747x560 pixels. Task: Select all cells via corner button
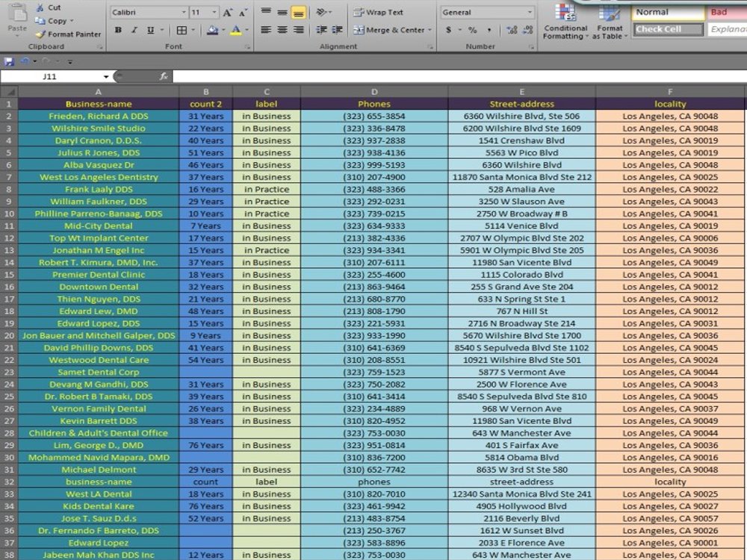[9, 91]
